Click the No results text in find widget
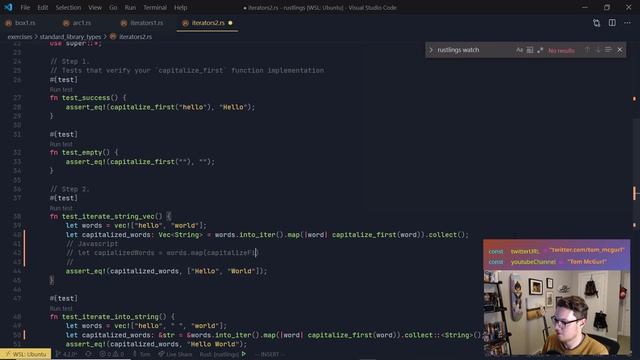Image resolution: width=640 pixels, height=360 pixels. (561, 50)
